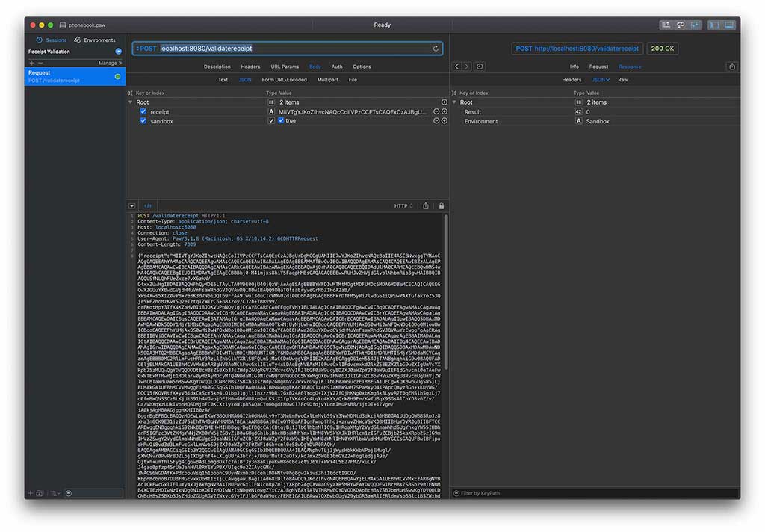The height and width of the screenshot is (532, 765).
Task: Click the response share icon
Action: [x=732, y=66]
